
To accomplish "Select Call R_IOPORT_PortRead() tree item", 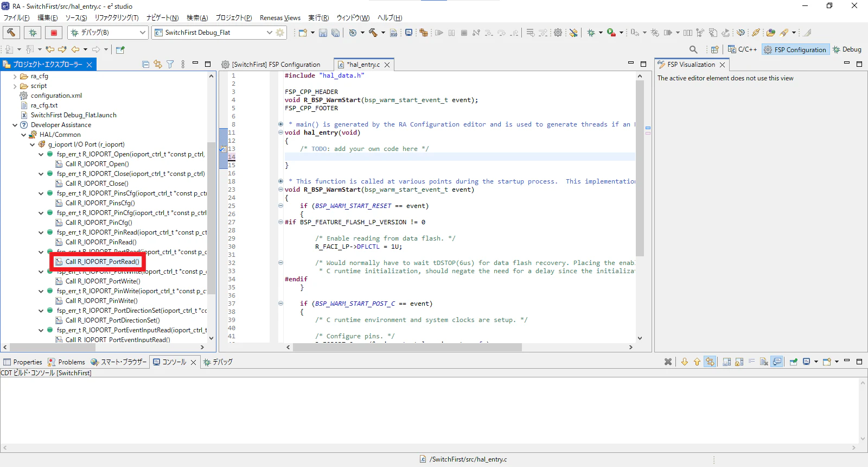I will [102, 262].
